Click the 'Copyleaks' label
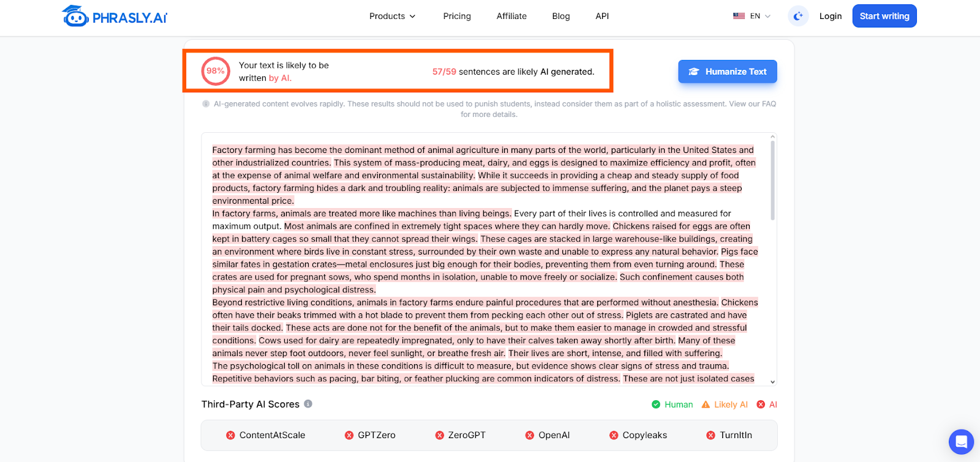 click(x=645, y=435)
